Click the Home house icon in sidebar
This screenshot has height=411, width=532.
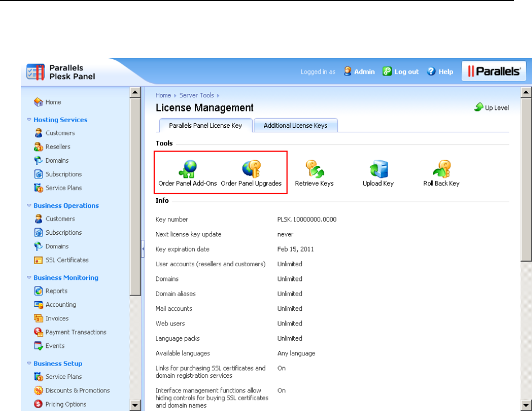38,102
